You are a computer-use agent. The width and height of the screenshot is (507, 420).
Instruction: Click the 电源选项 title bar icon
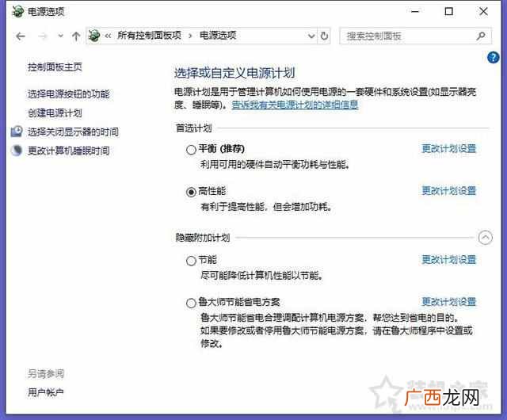(x=17, y=12)
